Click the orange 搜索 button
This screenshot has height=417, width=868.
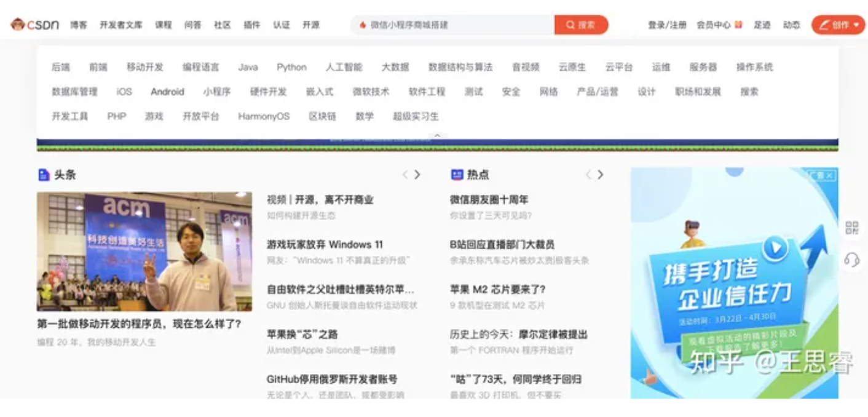click(580, 25)
